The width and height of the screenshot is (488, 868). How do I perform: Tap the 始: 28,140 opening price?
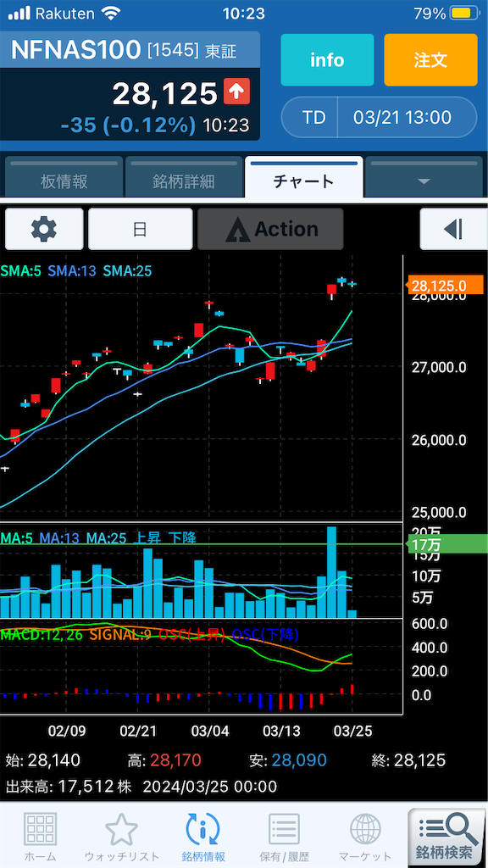(43, 760)
